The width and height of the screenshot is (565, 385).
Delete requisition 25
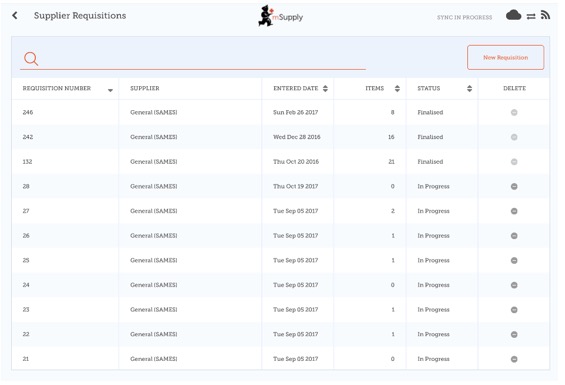coord(514,260)
